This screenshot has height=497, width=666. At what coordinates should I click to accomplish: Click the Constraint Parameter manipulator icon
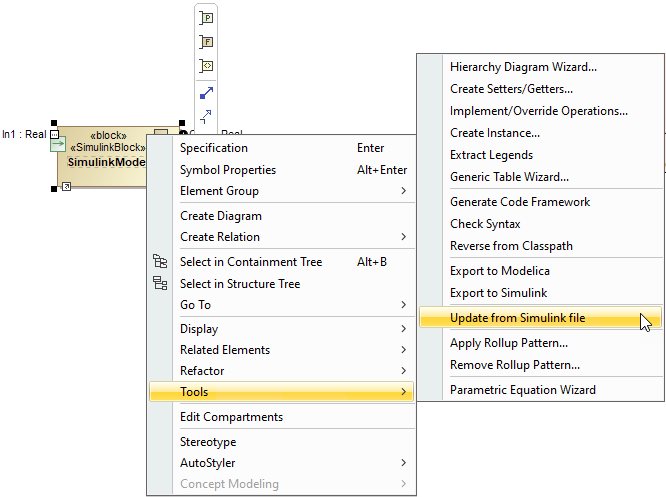pyautogui.click(x=207, y=66)
